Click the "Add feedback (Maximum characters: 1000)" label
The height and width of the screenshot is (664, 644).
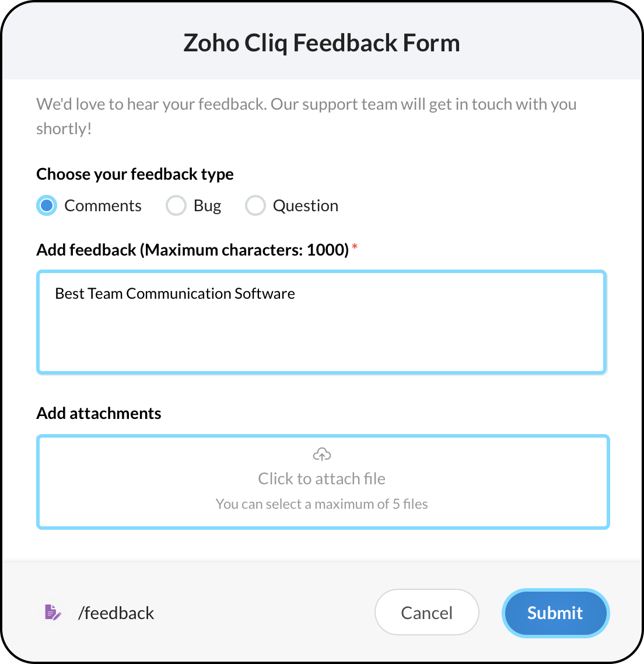pos(192,250)
